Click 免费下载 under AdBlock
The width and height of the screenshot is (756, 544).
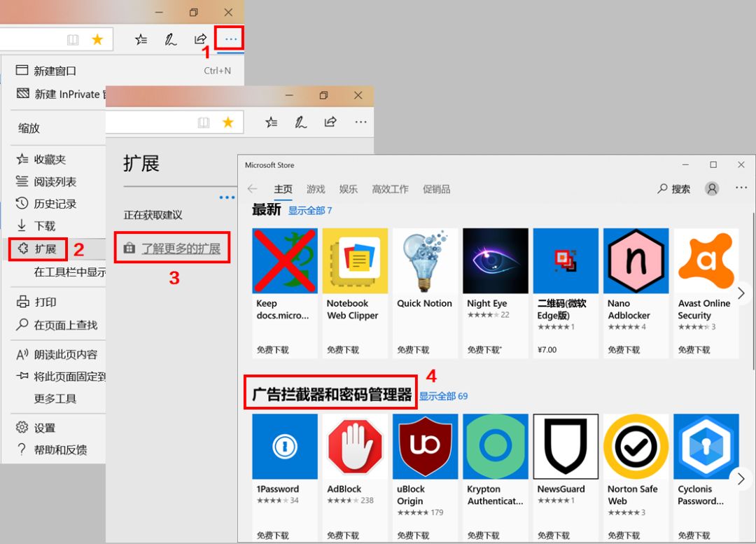(342, 535)
